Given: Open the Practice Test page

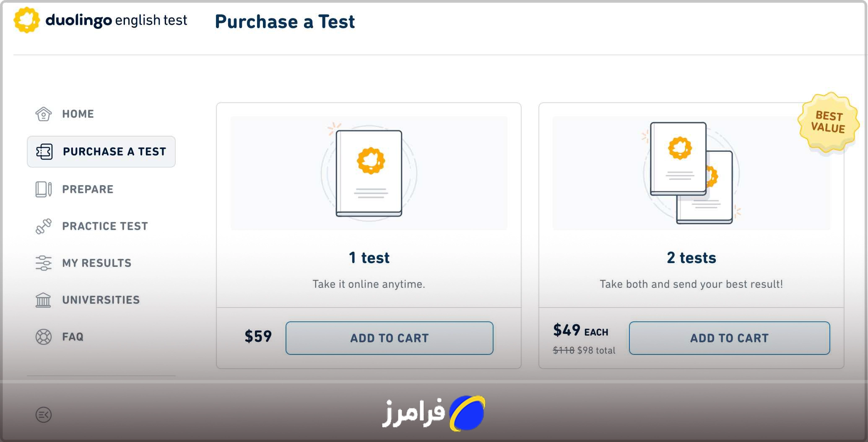Looking at the screenshot, I should [x=105, y=226].
